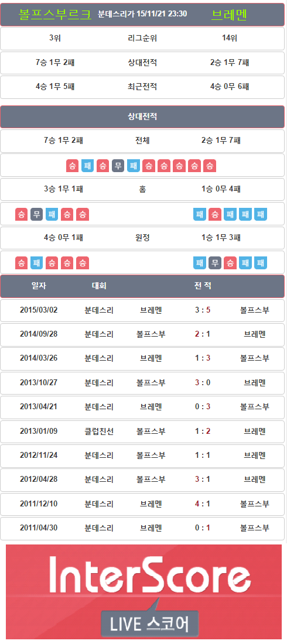
Task: Click Bremen's league rank 14위
Action: tap(230, 39)
